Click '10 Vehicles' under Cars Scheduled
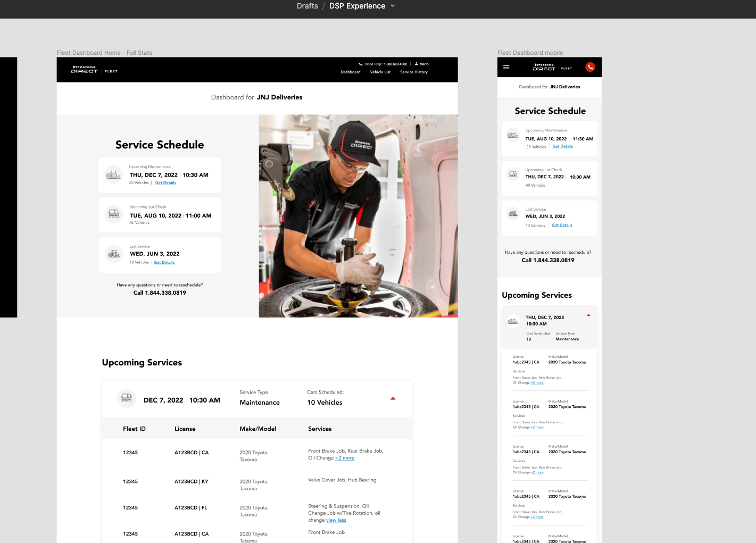The height and width of the screenshot is (543, 756). pyautogui.click(x=325, y=403)
